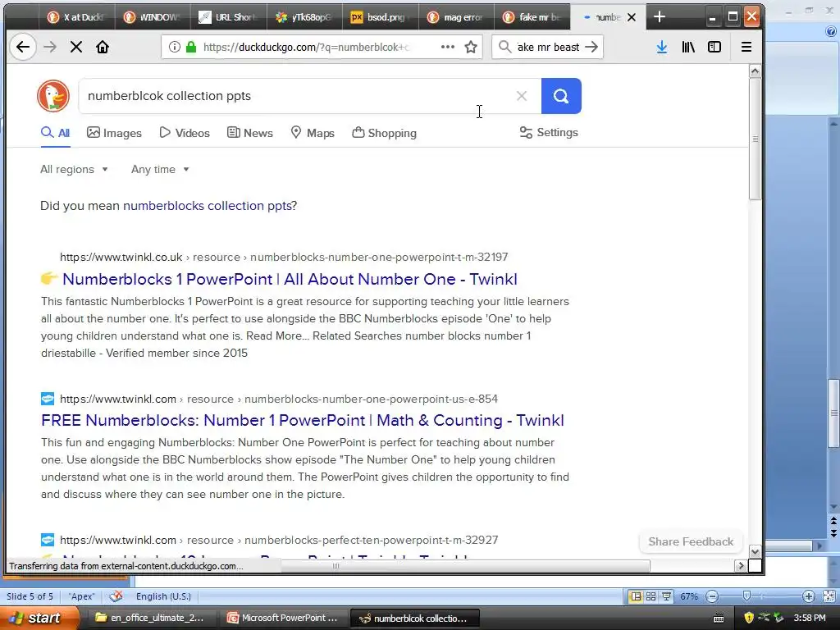This screenshot has width=840, height=630.
Task: Switch to Microsoft PowerPoint taskbar item
Action: point(283,618)
